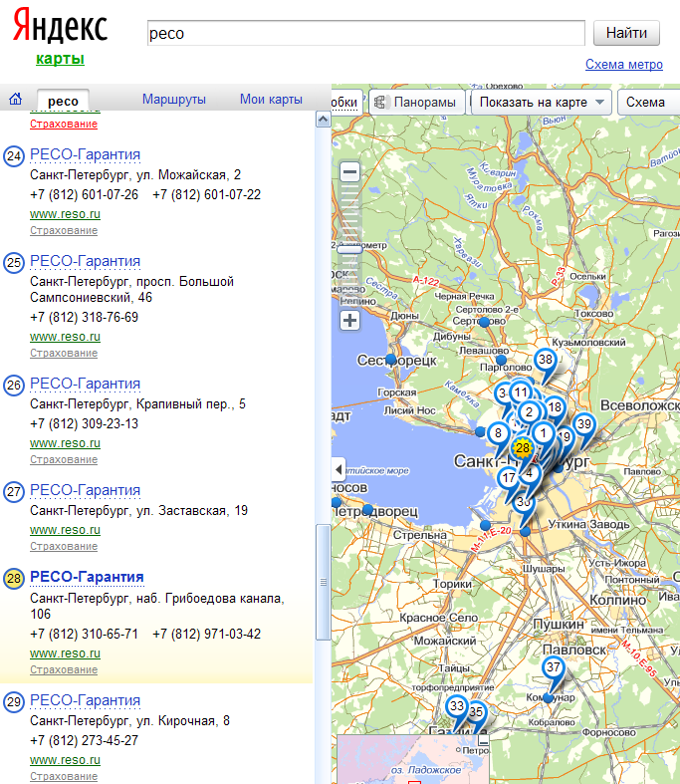Click map marker 18
The width and height of the screenshot is (680, 784).
point(556,407)
